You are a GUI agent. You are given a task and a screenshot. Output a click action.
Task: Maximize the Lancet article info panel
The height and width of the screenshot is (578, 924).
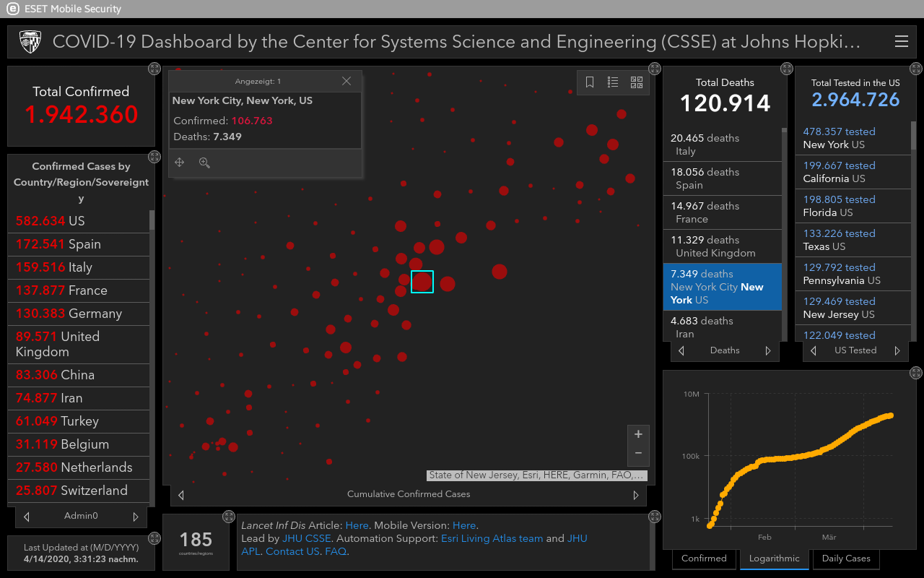click(655, 517)
